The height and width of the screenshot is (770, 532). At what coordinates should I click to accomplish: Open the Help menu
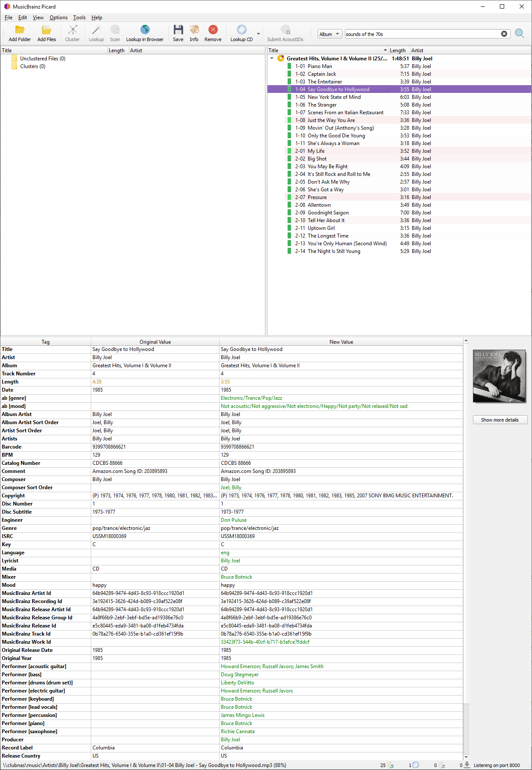click(97, 18)
